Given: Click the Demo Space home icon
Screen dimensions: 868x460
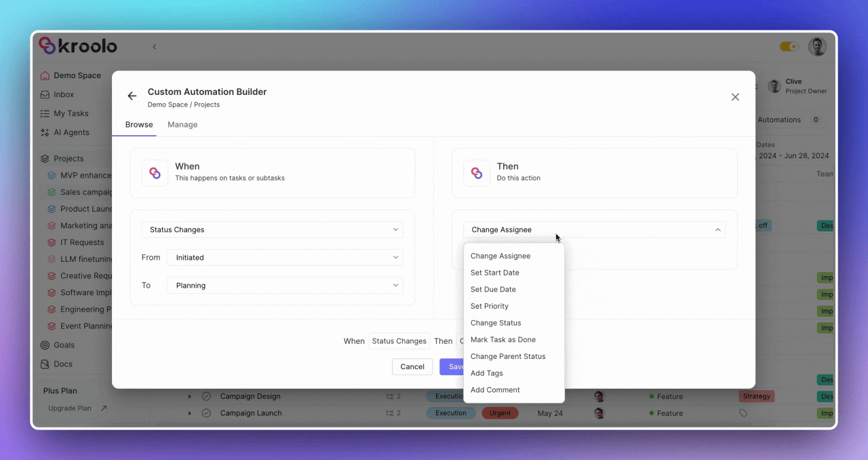Looking at the screenshot, I should coord(45,75).
